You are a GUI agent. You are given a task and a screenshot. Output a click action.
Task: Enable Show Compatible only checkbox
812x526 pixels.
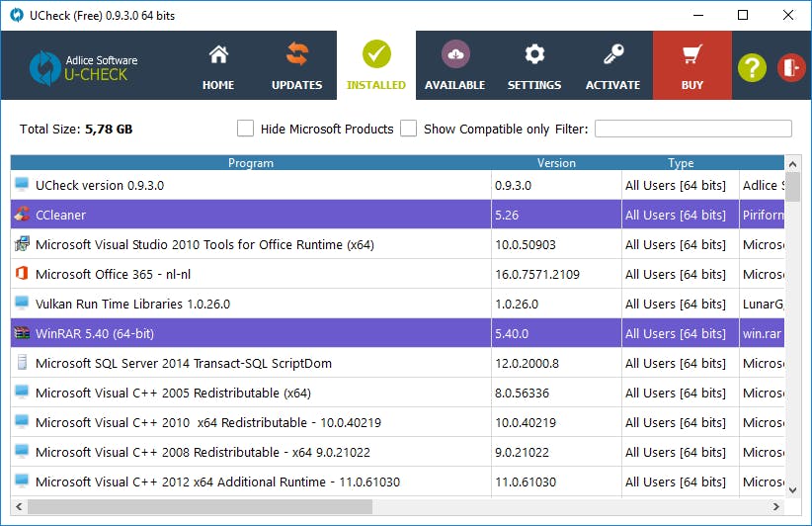(x=408, y=128)
